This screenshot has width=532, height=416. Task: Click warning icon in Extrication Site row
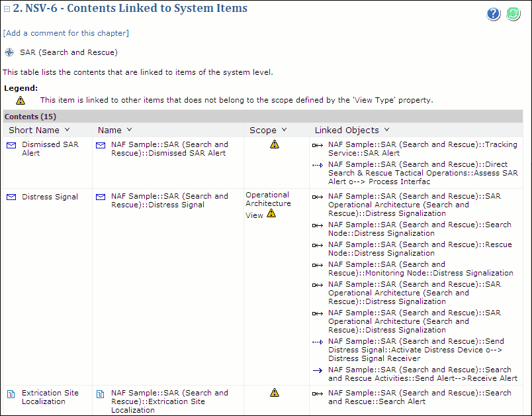(x=275, y=393)
